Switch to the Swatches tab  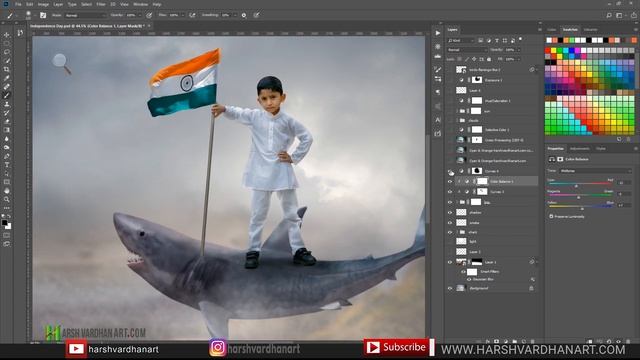570,30
